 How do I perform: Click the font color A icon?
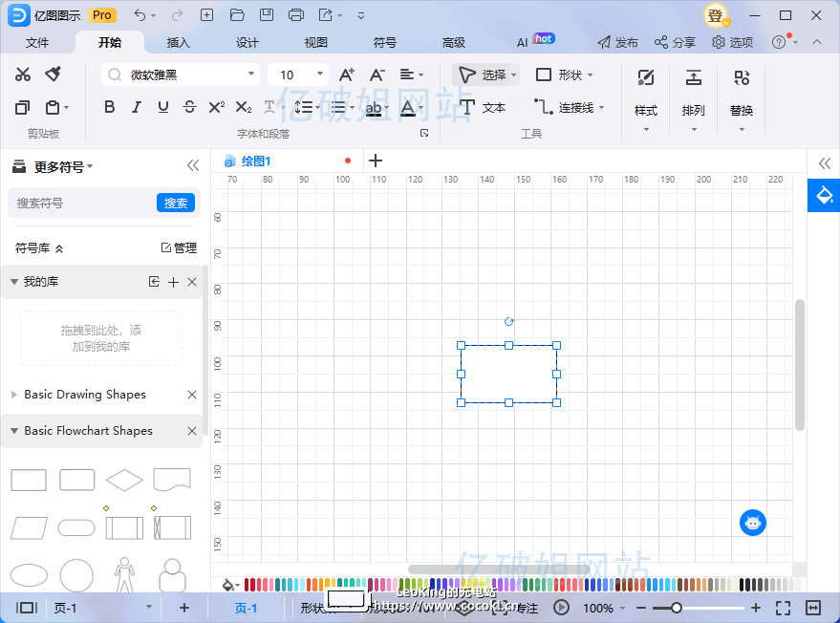pyautogui.click(x=408, y=108)
